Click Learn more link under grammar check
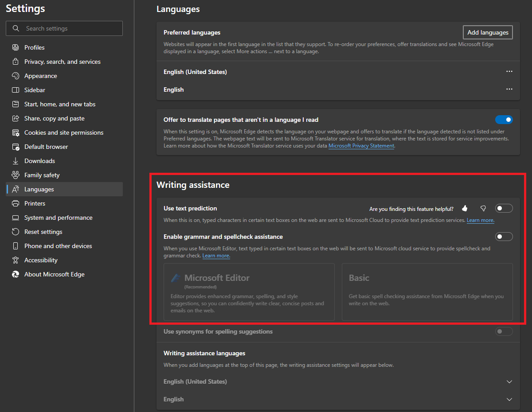 pos(216,256)
